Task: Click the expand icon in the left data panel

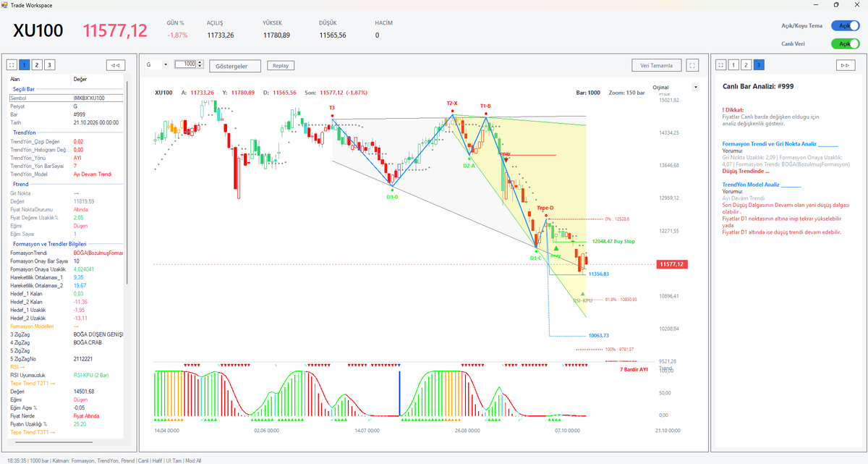Action: (12, 65)
